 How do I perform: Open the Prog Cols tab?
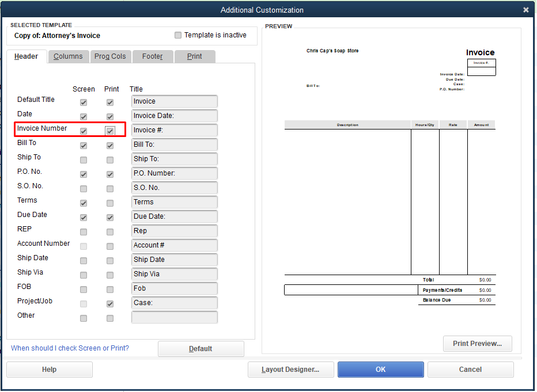110,56
